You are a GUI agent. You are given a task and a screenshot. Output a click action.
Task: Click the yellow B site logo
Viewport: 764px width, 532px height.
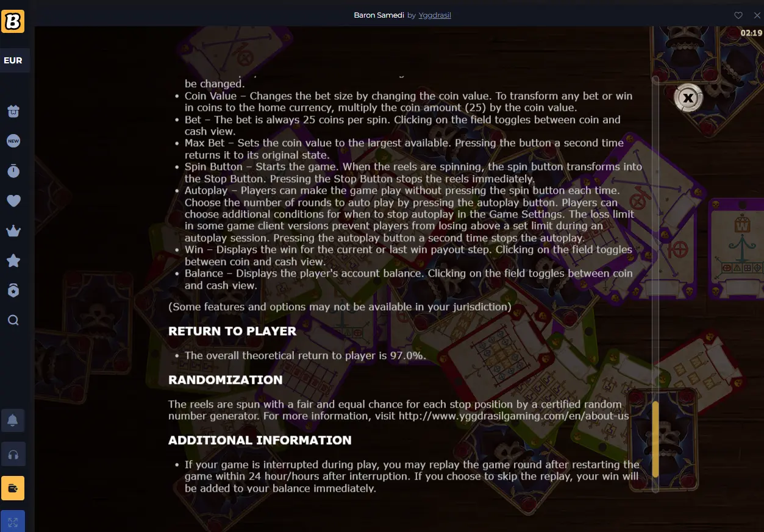pos(13,21)
